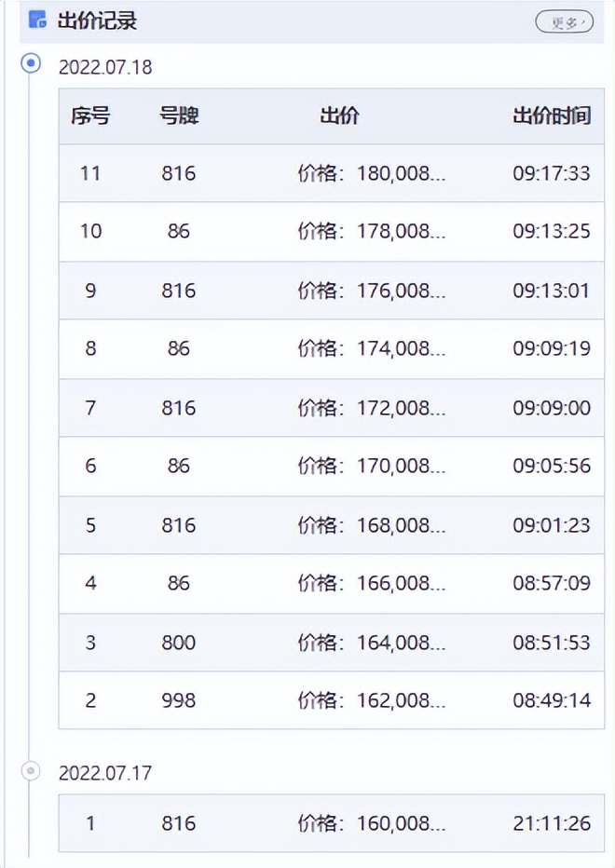Viewport: 615px width, 868px height.
Task: Click the bid record icon beside 出价记录
Action: tap(37, 20)
